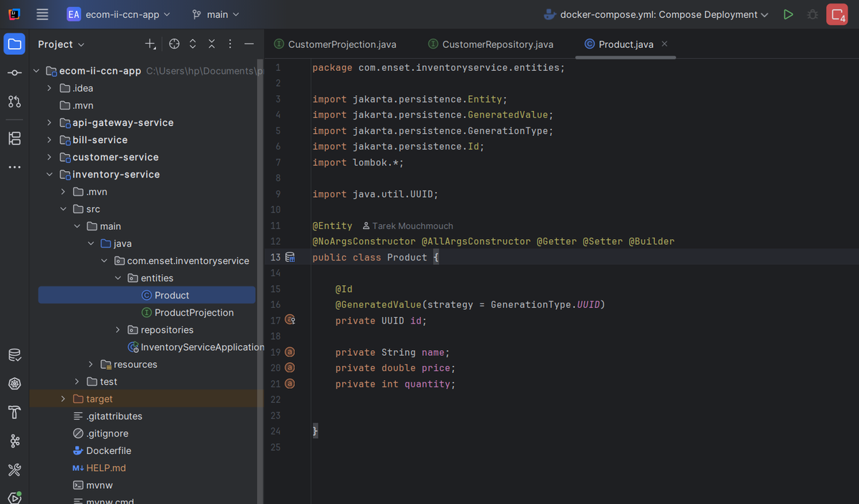Open the main hamburger menu
The height and width of the screenshot is (504, 859).
point(42,14)
